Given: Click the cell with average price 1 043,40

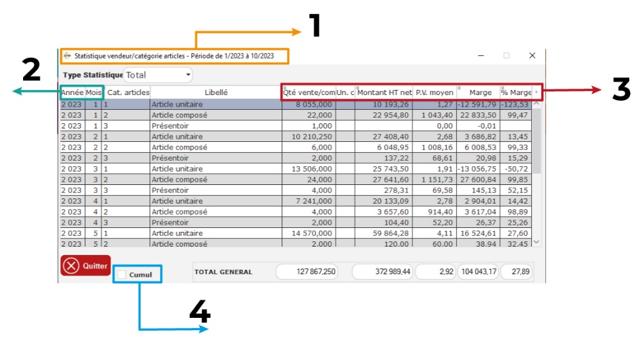Looking at the screenshot, I should coord(434,115).
